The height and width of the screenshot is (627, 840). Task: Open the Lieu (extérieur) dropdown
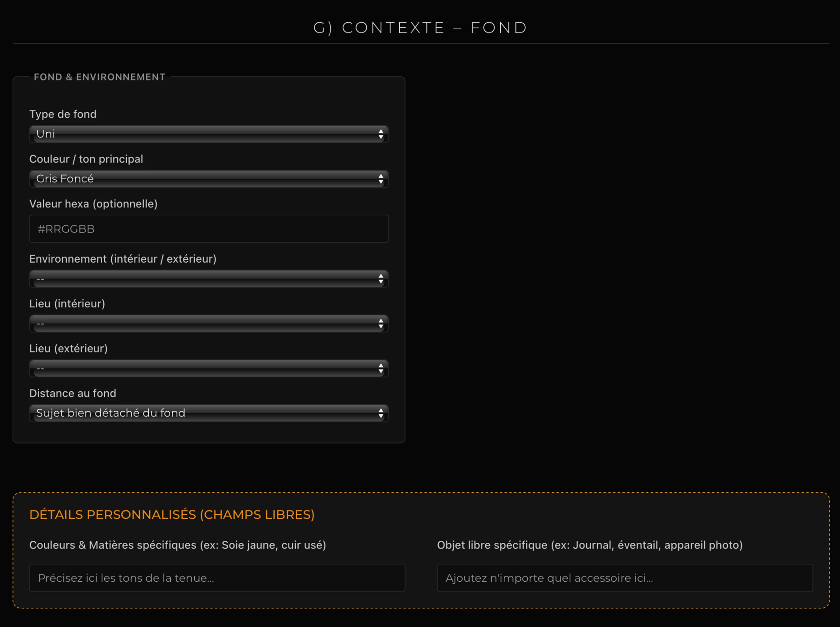coord(209,369)
